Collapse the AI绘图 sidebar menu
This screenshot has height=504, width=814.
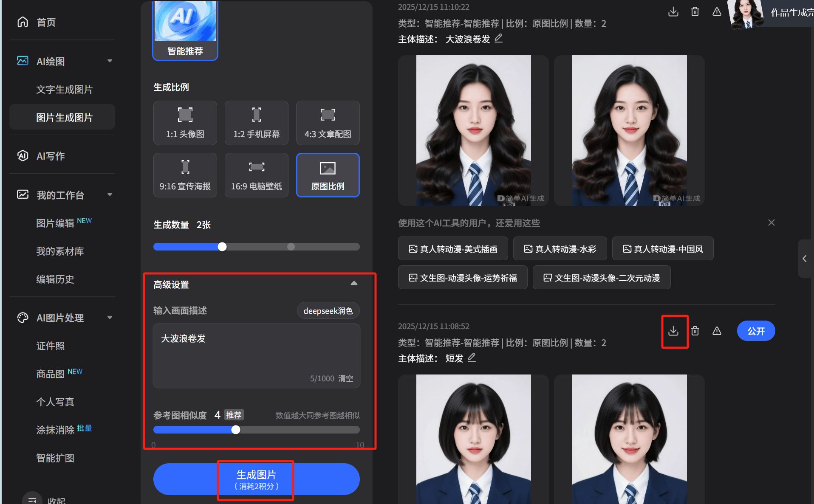pos(110,61)
